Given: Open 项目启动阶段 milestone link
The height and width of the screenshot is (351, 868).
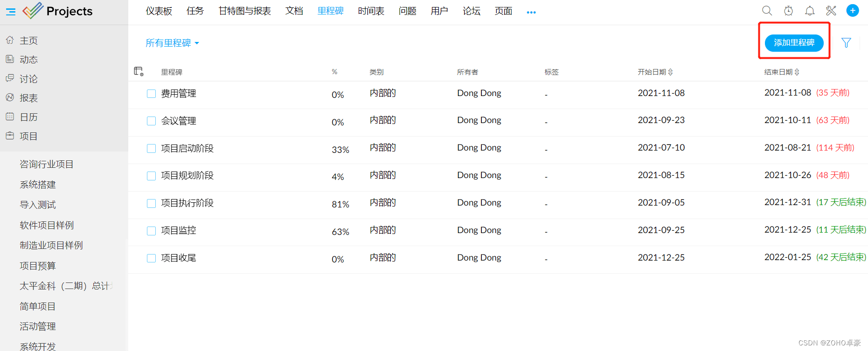Looking at the screenshot, I should 187,149.
